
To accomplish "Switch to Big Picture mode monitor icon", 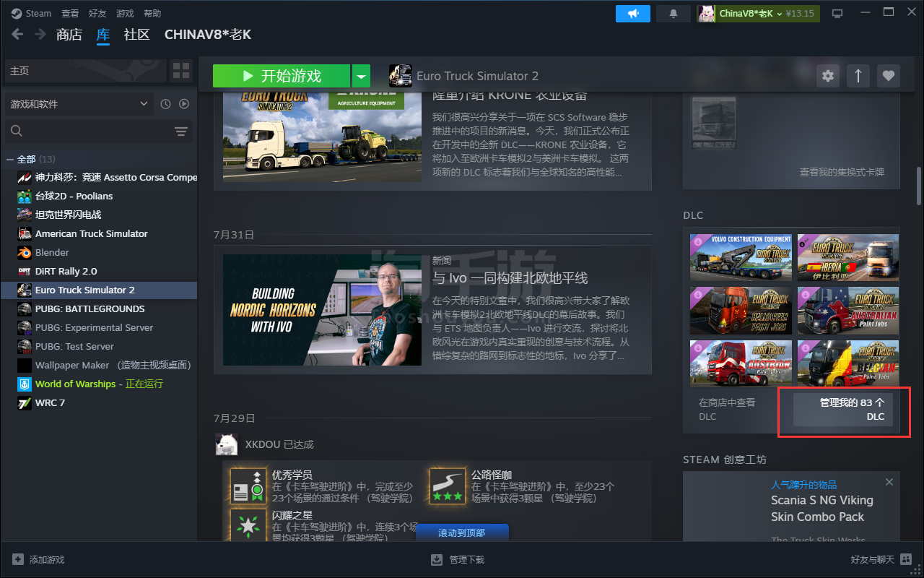I will [x=837, y=13].
